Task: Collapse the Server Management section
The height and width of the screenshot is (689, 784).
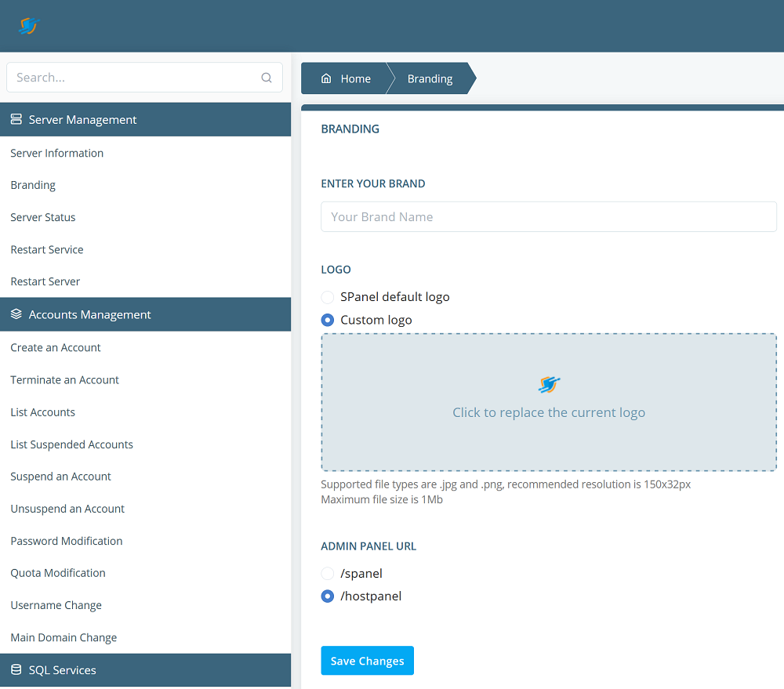Action: (146, 119)
